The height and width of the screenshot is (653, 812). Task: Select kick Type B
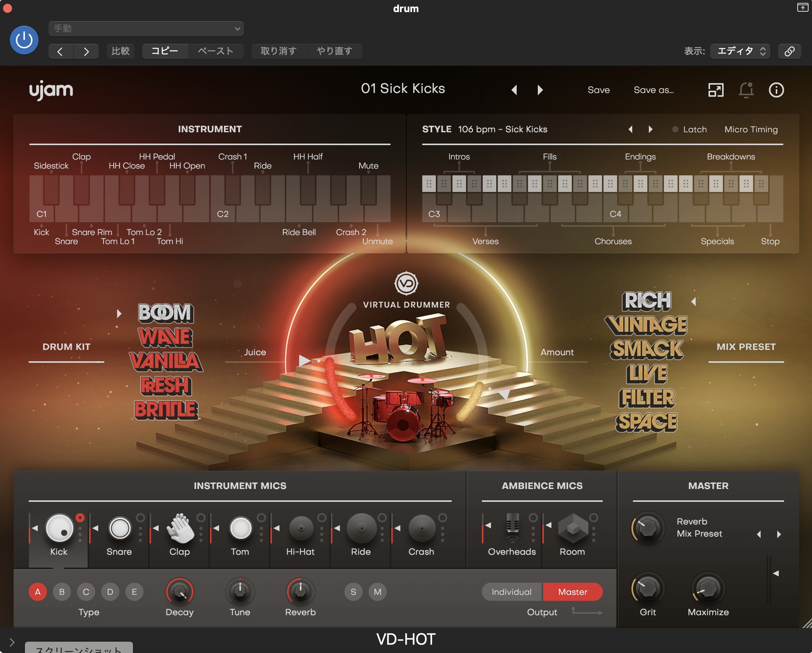[x=62, y=592]
